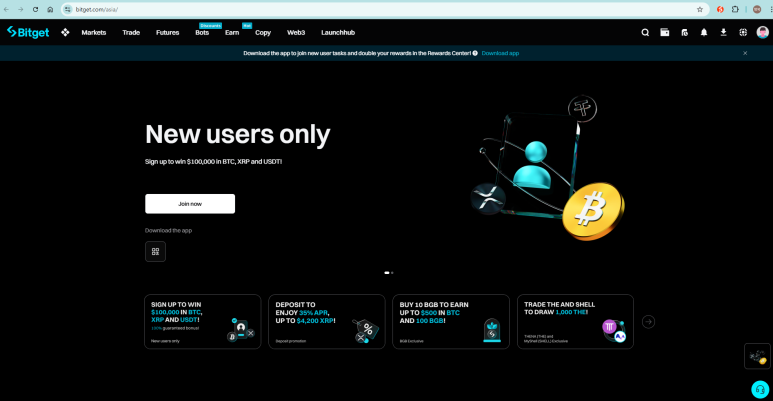Open the Earn menu
Screen dimensions: 773x401
(x=232, y=33)
